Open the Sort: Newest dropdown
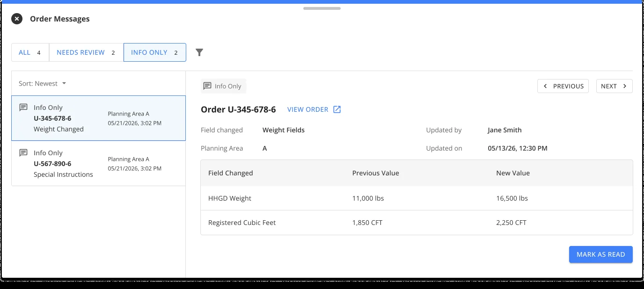 click(43, 84)
